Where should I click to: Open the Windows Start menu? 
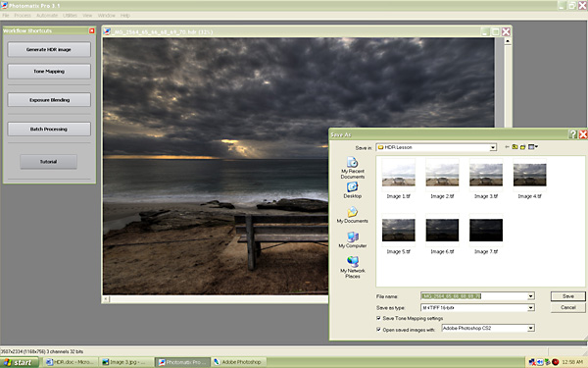tap(20, 362)
